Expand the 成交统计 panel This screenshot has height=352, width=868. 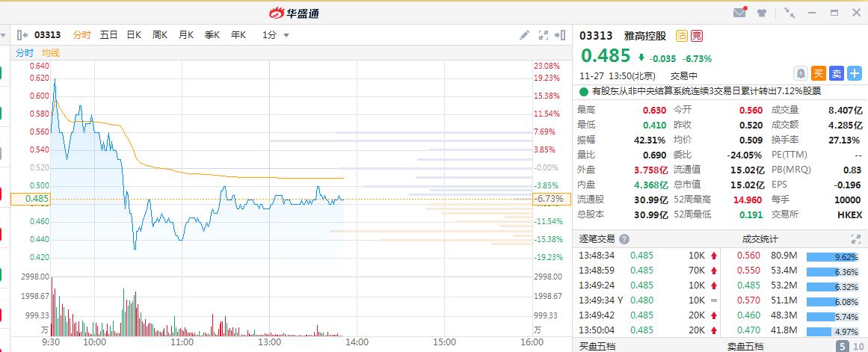tap(856, 239)
